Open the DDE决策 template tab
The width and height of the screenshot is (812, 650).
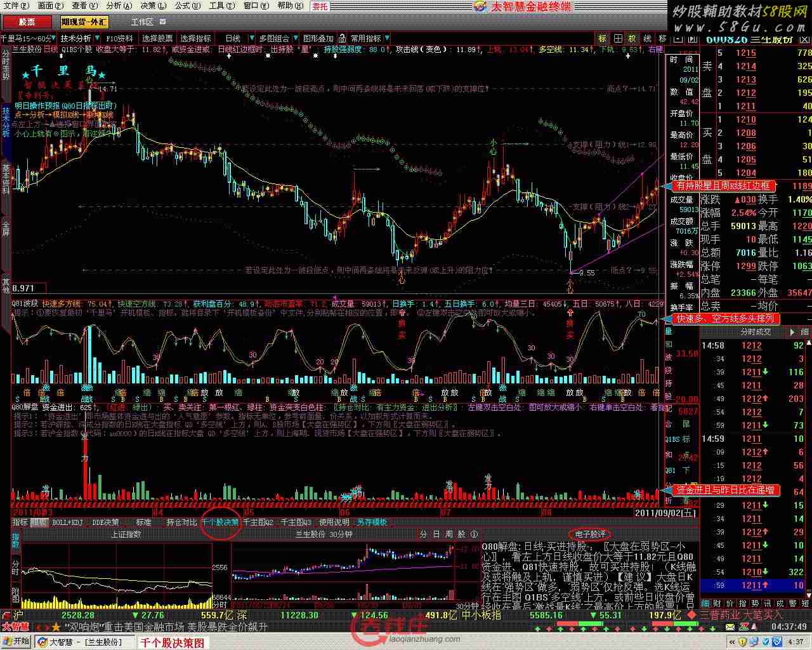point(105,522)
